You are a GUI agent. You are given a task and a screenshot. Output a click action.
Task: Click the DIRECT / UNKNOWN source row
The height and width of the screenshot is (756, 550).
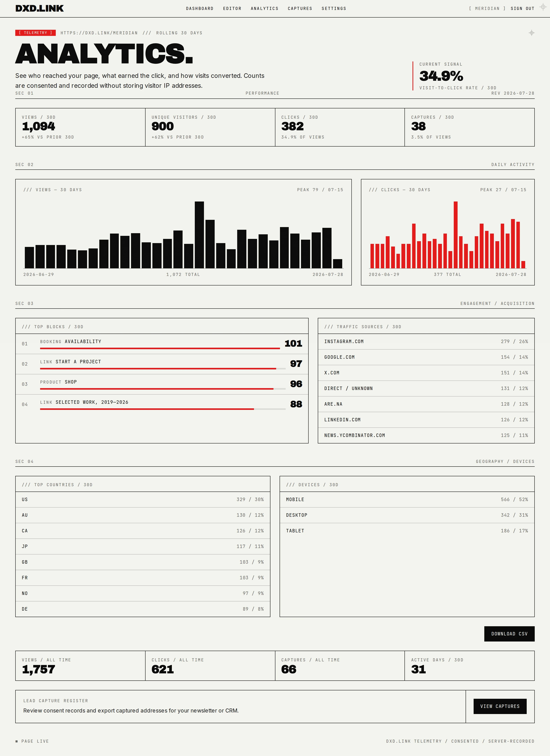[426, 389]
